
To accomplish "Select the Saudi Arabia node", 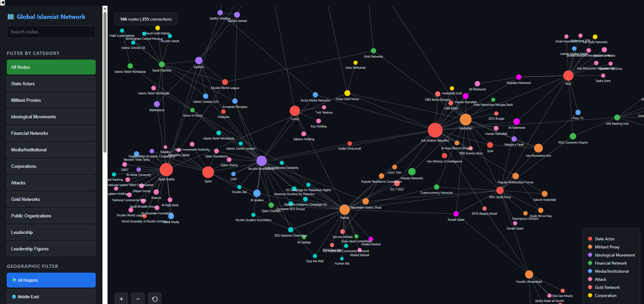I will [166, 170].
